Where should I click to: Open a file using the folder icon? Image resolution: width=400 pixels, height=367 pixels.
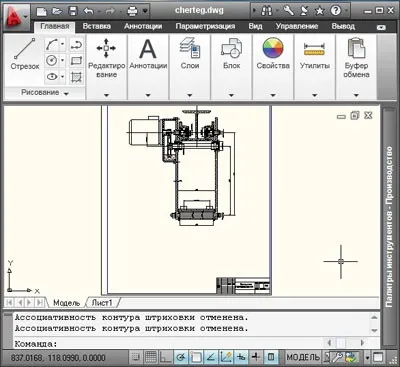tap(57, 11)
